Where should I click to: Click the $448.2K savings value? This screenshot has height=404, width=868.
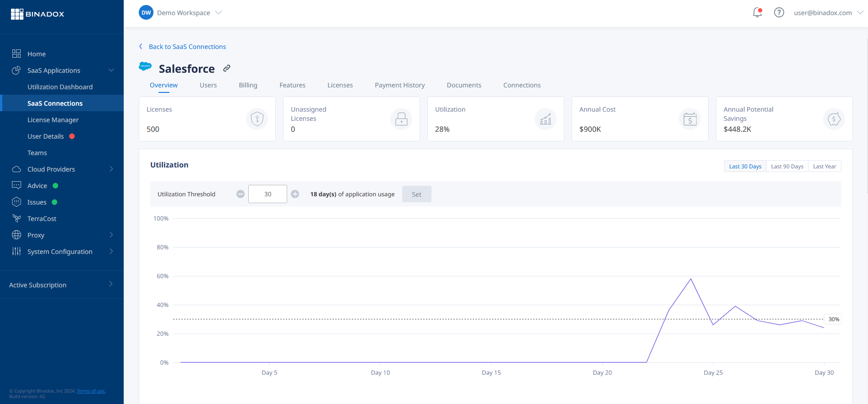[x=737, y=129]
